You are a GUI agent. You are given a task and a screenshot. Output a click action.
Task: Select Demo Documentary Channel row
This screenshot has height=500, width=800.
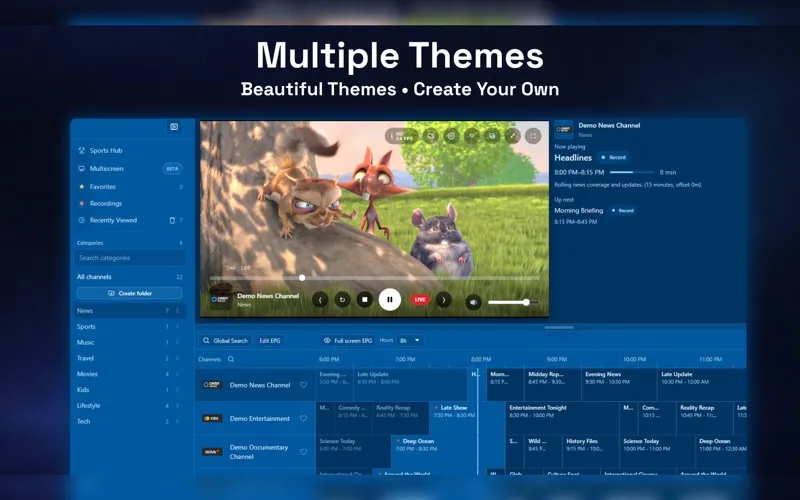click(255, 452)
